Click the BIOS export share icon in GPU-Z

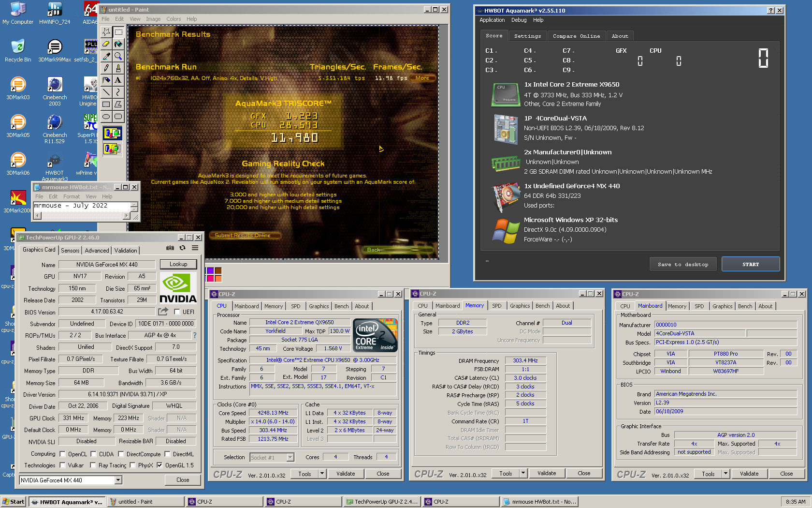(163, 312)
